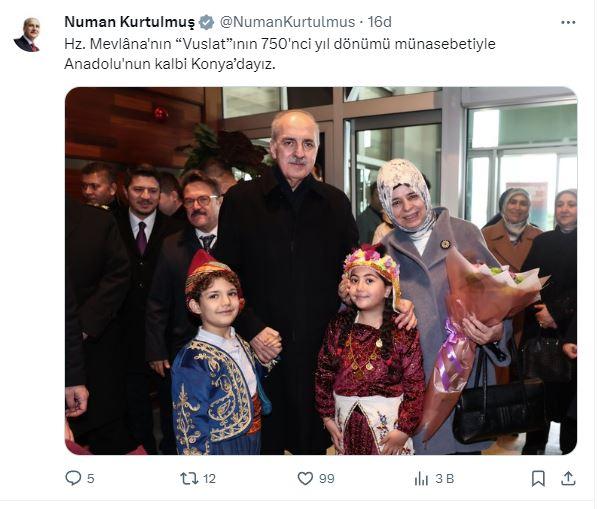Click the share upload icon
Screen dimensions: 599x509
tap(568, 478)
